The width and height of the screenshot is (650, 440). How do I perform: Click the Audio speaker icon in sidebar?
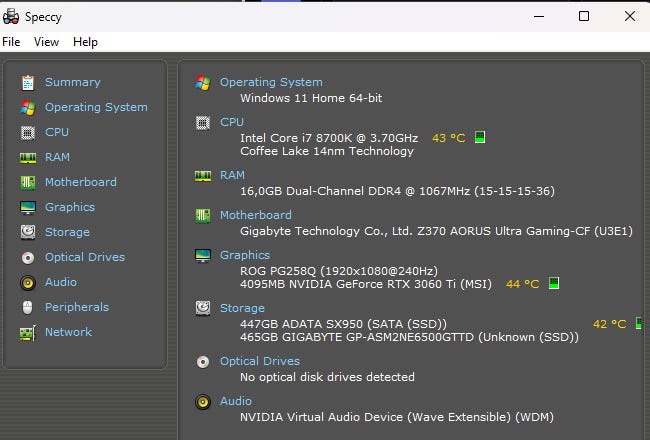click(28, 282)
